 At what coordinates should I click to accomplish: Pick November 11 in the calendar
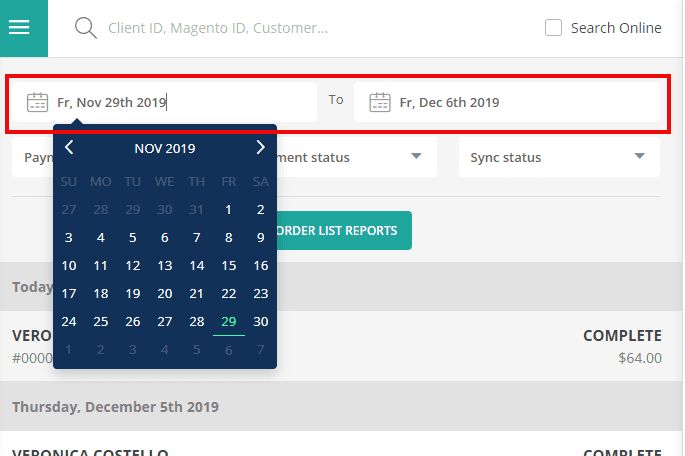pos(101,265)
